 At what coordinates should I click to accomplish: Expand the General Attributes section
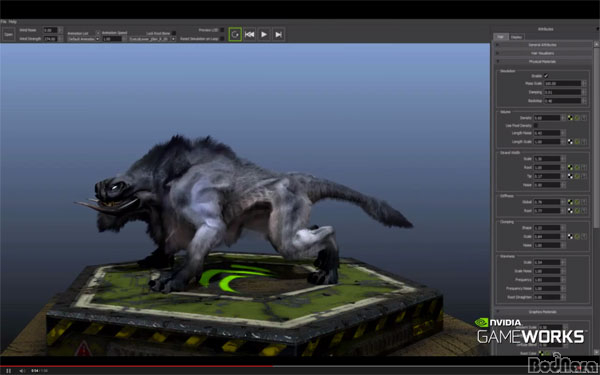pos(542,45)
